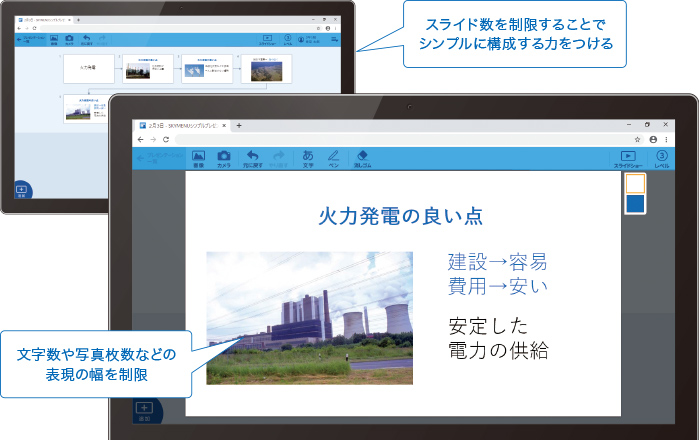Viewport: 700px width, 440px height.
Task: Click the address bar in the back window
Action: [179, 28]
